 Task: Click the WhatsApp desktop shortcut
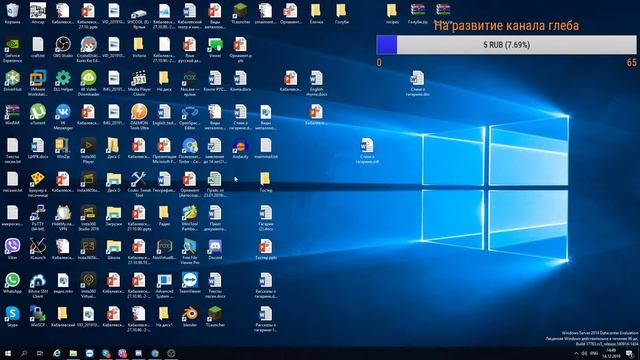click(12, 283)
